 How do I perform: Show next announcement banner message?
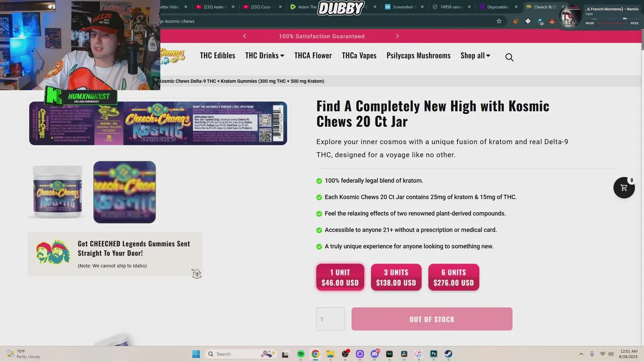(397, 36)
